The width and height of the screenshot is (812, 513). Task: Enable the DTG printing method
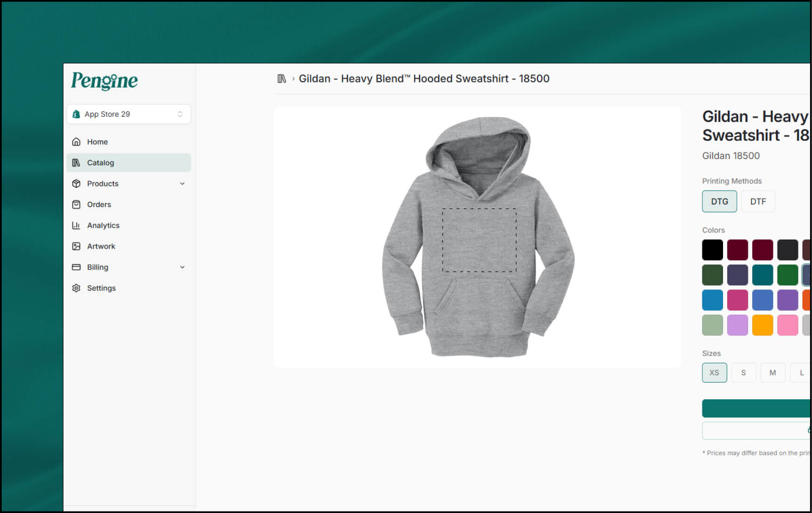point(719,201)
